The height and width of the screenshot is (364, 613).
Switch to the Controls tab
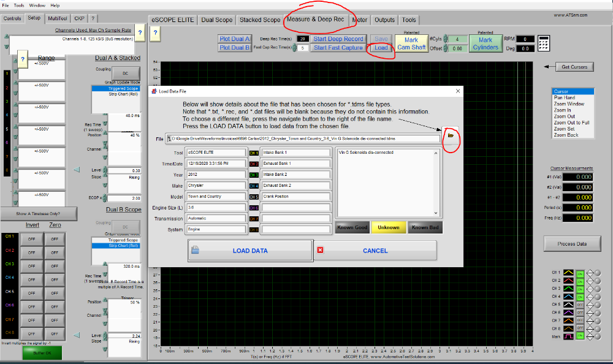[12, 18]
